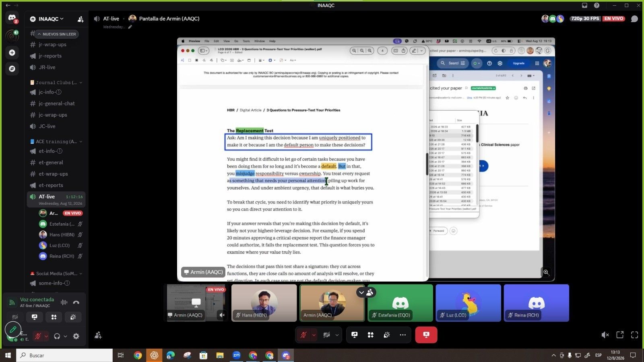Open the soundboard in user panel
The height and width of the screenshot is (362, 644).
(x=73, y=317)
